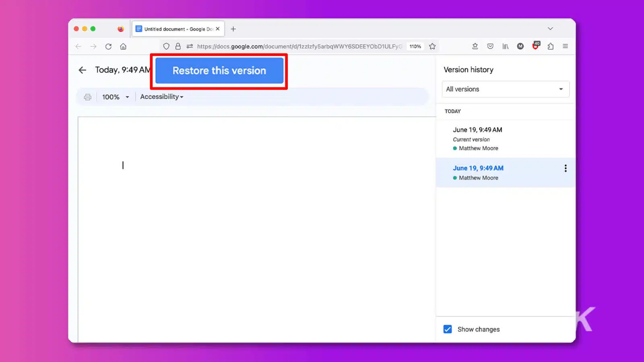
Task: Open the three-dot menu for the June 19 version
Action: pos(566,168)
